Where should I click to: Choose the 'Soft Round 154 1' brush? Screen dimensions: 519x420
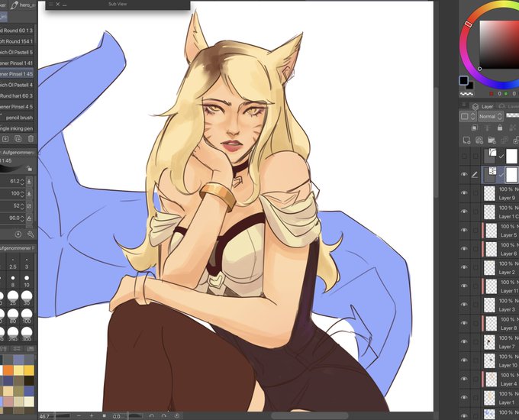(18, 41)
